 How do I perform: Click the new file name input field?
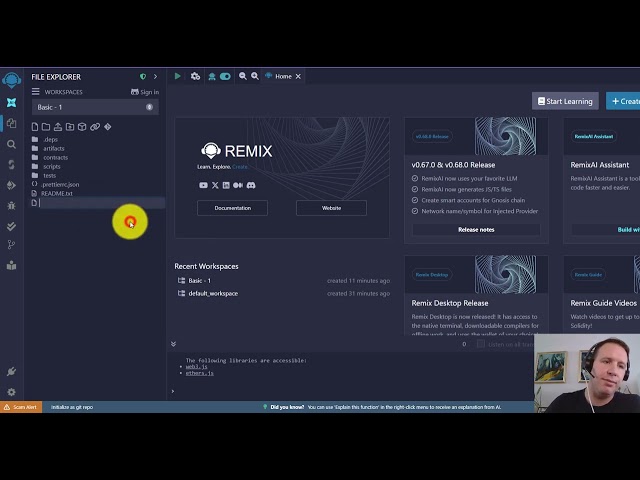click(x=101, y=203)
